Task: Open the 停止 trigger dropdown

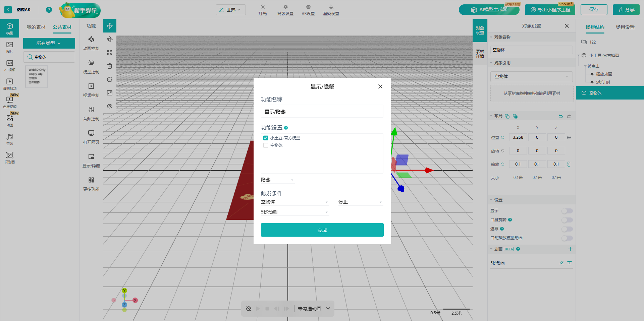Action: click(x=360, y=202)
